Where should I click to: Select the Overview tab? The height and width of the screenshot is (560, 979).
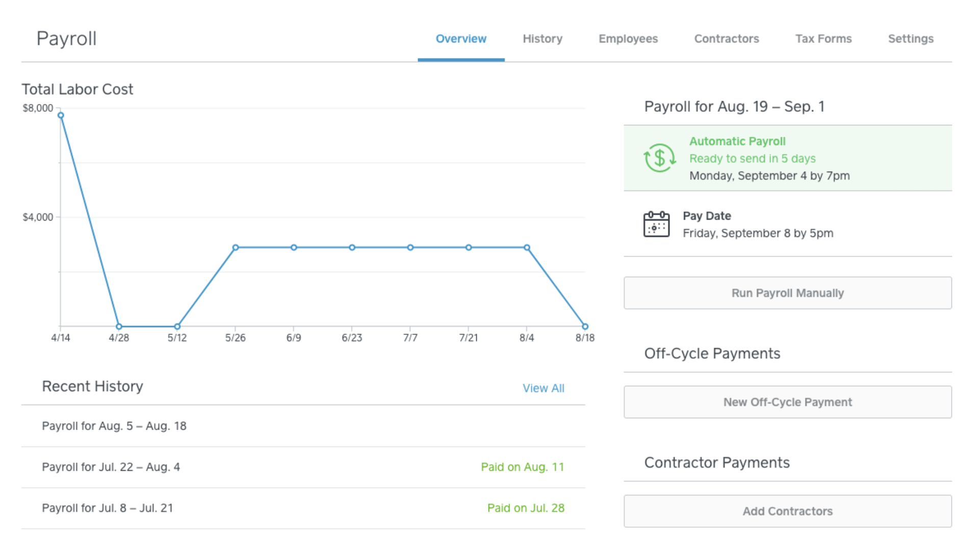tap(460, 39)
